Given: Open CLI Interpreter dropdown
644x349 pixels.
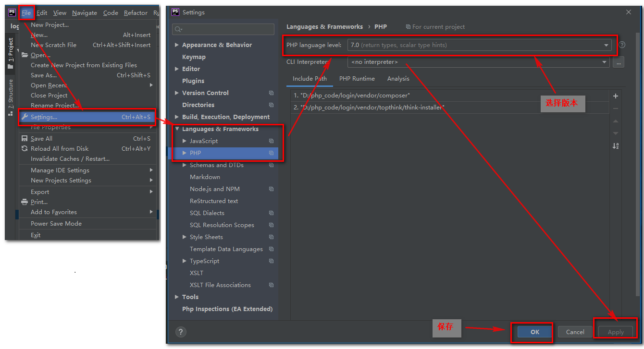Looking at the screenshot, I should click(x=478, y=62).
